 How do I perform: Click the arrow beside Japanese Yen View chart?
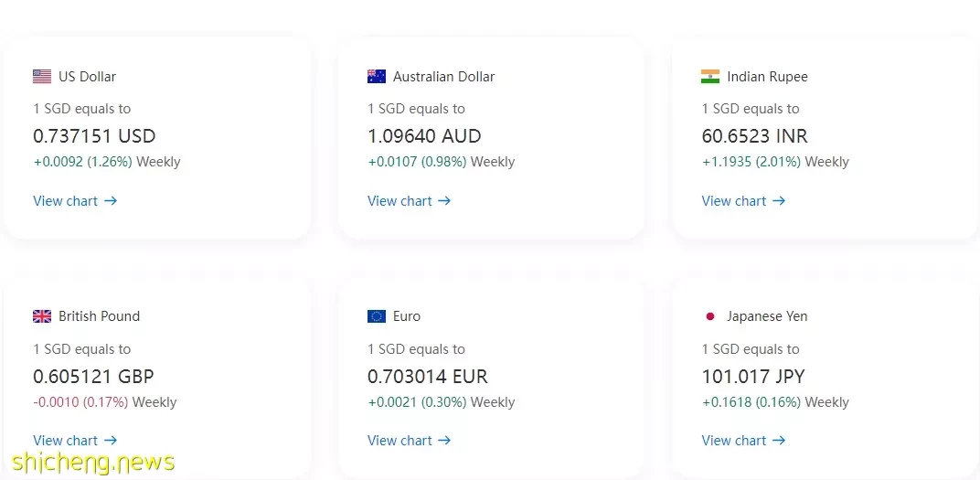779,441
